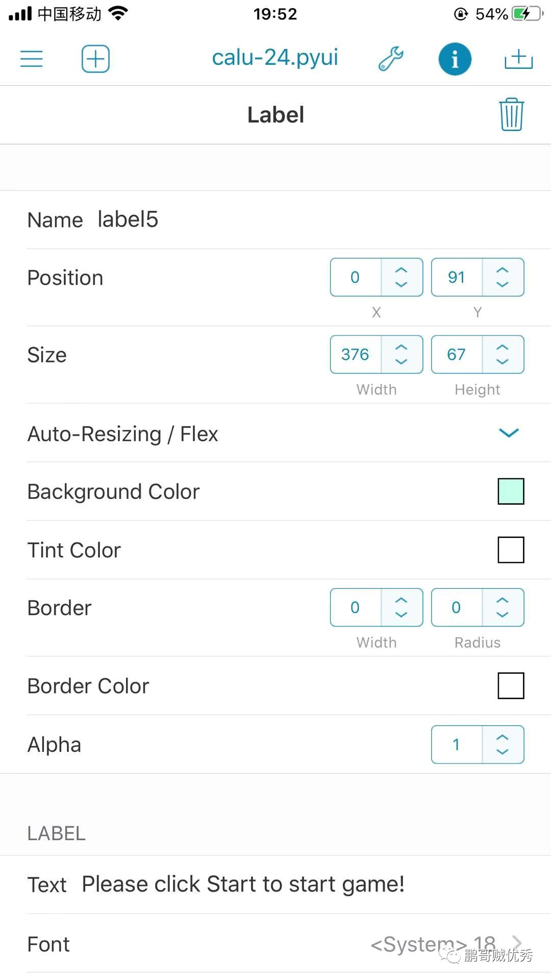The width and height of the screenshot is (551, 980).
Task: Open the Font picker row
Action: tap(275, 944)
